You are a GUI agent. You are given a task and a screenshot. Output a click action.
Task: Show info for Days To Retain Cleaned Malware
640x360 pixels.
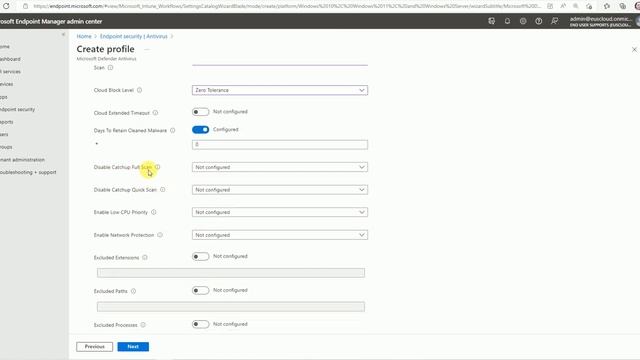(173, 130)
